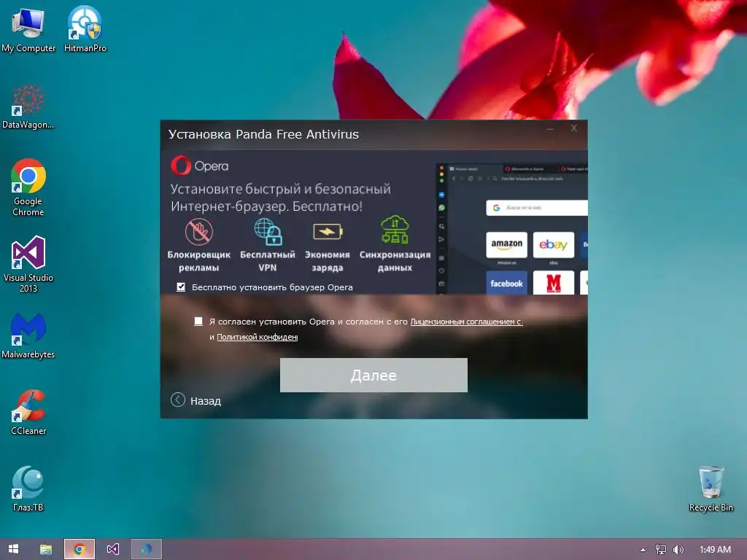Viewport: 747px width, 560px height.
Task: Launch HitmanPro from the desktop
Action: pyautogui.click(x=85, y=29)
